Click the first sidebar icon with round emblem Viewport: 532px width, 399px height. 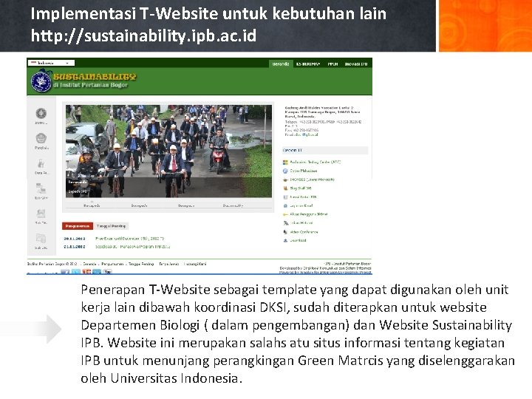[41, 113]
